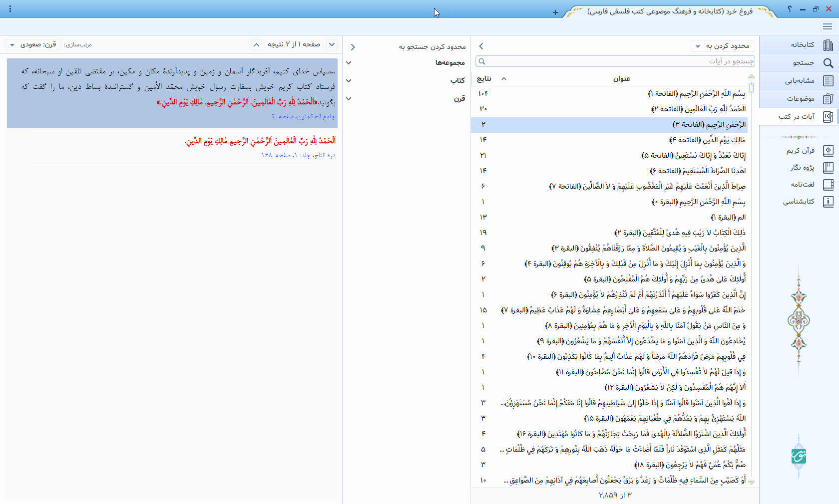Open the پژوه نگار icon
The width and height of the screenshot is (839, 504).
point(828,168)
